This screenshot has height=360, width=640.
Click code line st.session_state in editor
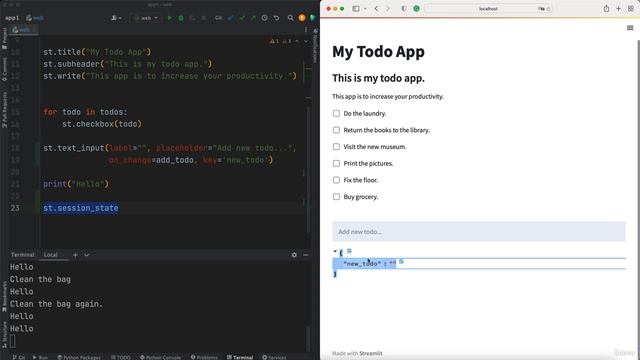[x=81, y=208]
